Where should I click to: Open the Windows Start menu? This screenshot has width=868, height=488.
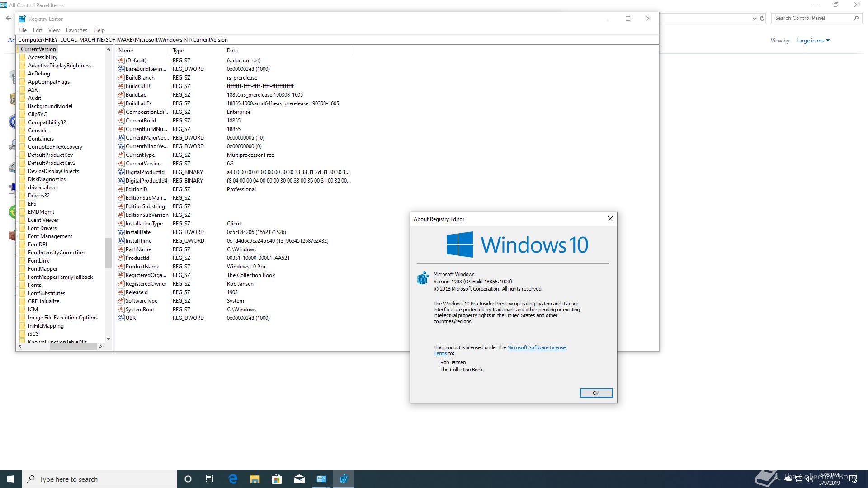[x=11, y=479]
